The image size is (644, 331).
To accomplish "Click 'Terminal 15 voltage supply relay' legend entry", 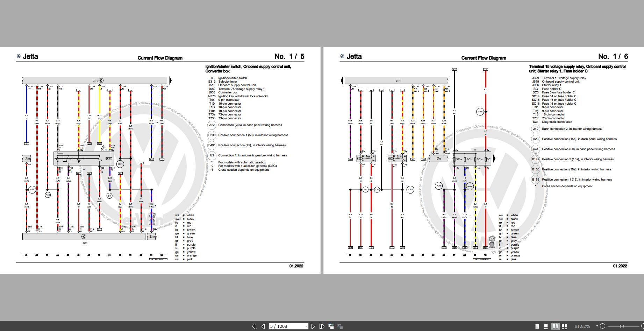I will pyautogui.click(x=564, y=78).
